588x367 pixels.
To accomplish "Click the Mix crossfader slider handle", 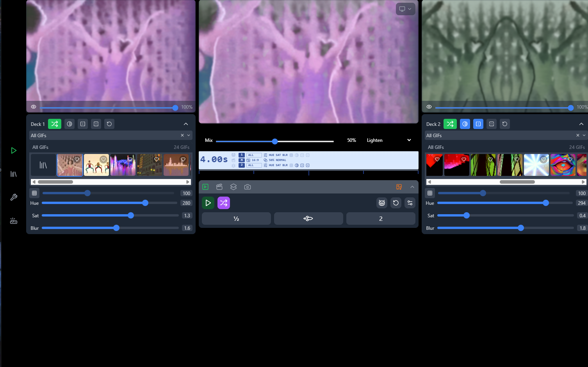I will [x=275, y=141].
